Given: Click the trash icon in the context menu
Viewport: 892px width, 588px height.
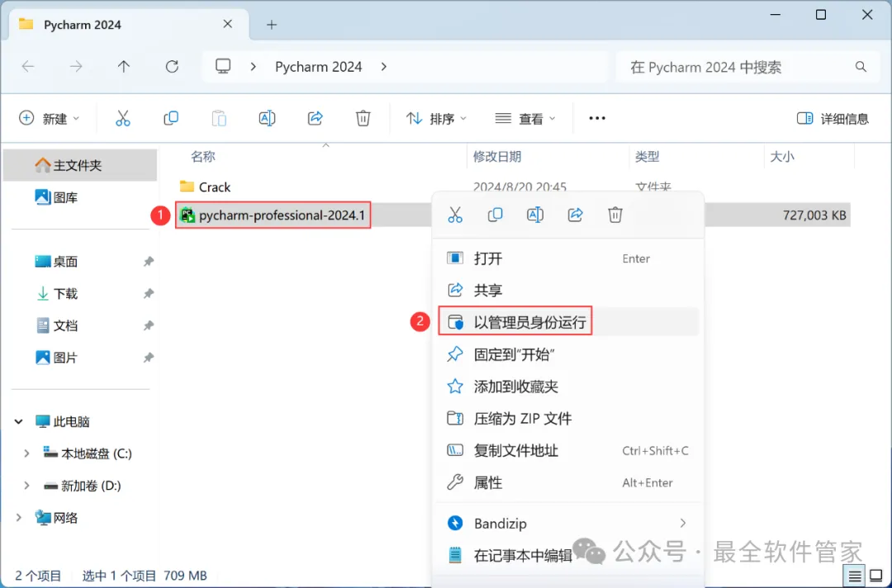Looking at the screenshot, I should tap(615, 215).
